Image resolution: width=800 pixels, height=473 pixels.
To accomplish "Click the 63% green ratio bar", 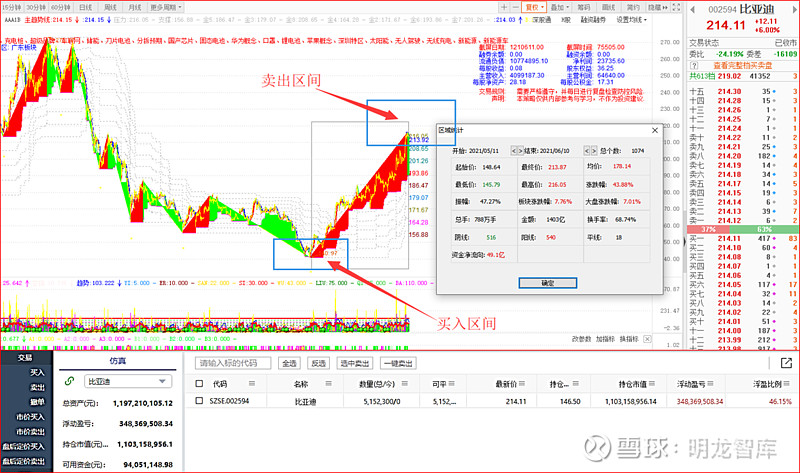I will pyautogui.click(x=764, y=229).
